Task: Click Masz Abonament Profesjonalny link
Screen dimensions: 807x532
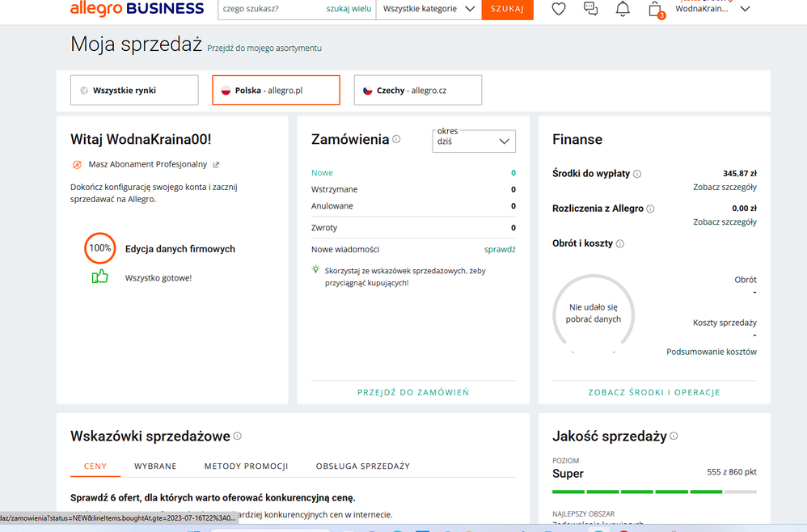Action: pos(148,164)
